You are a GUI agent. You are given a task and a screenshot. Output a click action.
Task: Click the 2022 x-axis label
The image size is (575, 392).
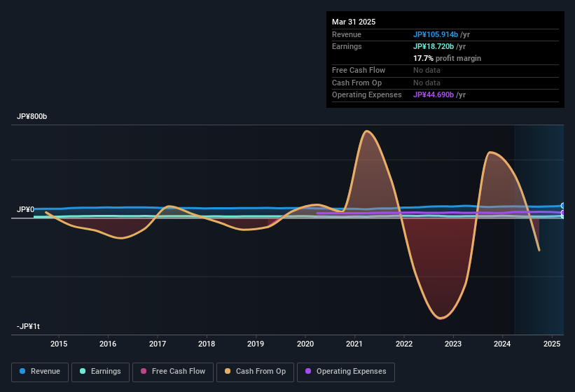(x=403, y=344)
